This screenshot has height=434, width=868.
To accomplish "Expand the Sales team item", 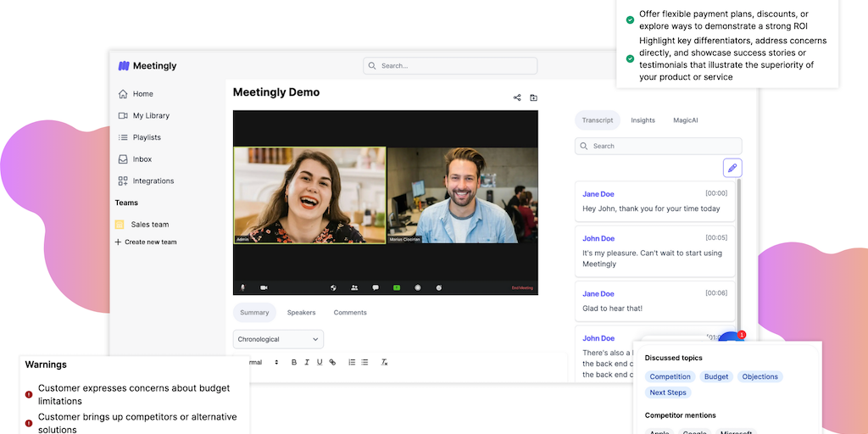I will (x=149, y=225).
